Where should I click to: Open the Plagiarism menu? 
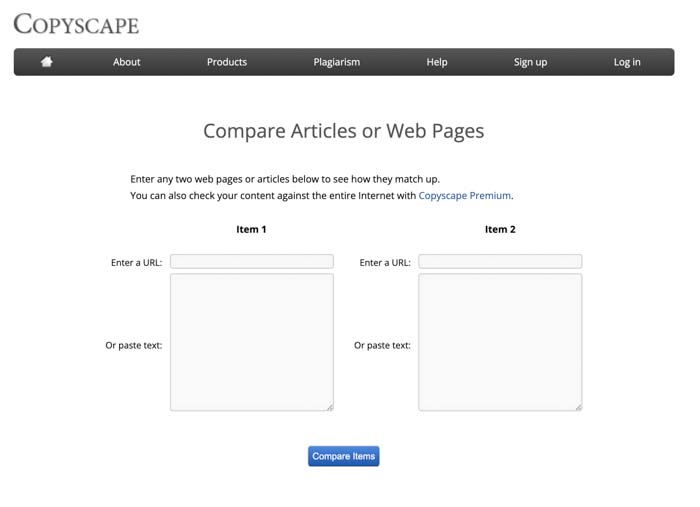pyautogui.click(x=337, y=62)
